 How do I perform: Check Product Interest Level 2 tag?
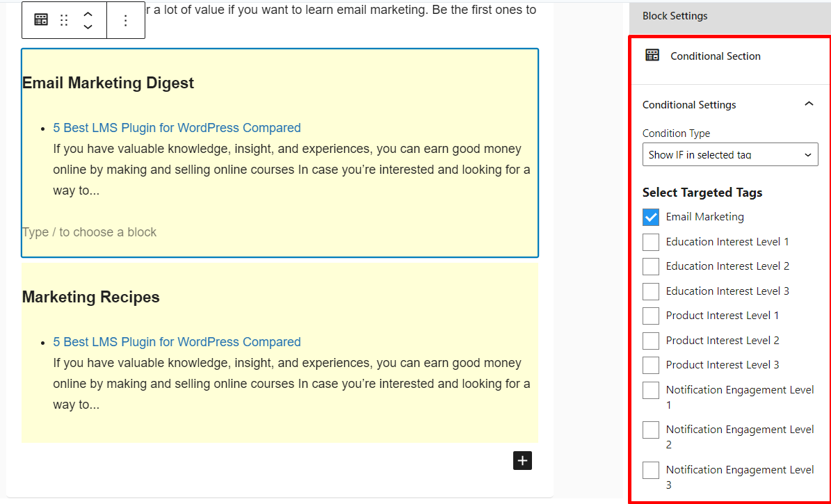pos(651,341)
